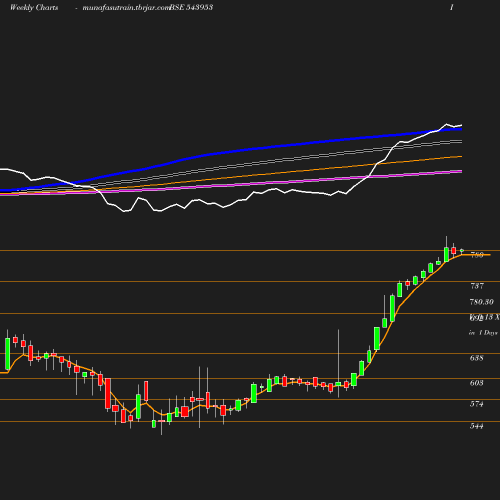Viewport: 500px width, 500px height.
Task: Click the munafasutra site name text
Action: click(x=126, y=8)
